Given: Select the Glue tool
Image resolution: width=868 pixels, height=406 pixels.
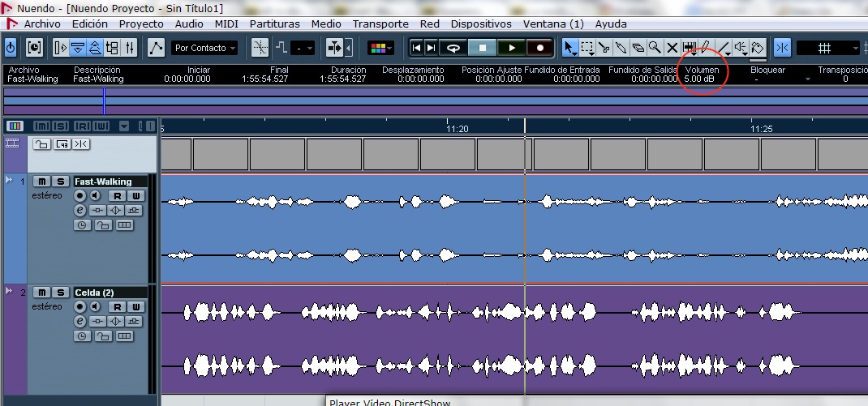Looking at the screenshot, I should [x=621, y=48].
